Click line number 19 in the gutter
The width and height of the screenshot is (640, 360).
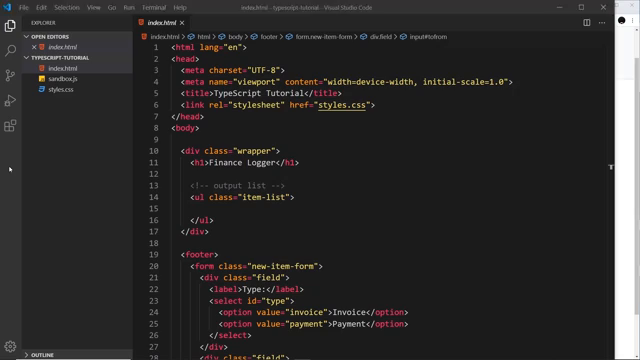click(x=153, y=255)
